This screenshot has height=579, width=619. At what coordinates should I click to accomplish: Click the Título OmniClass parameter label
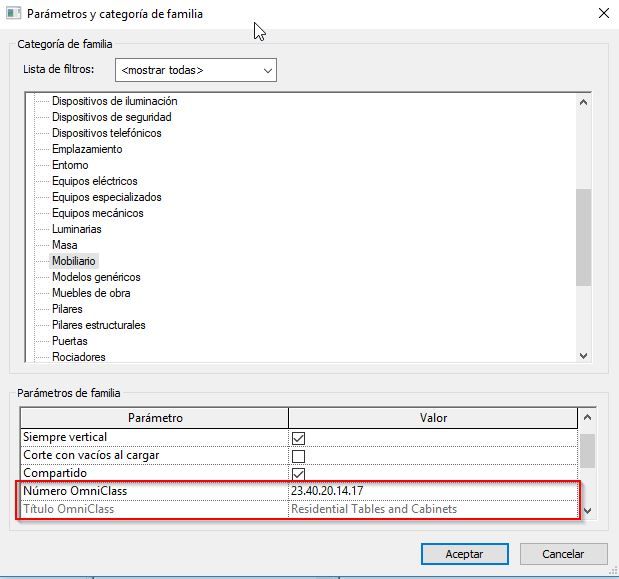(69, 509)
